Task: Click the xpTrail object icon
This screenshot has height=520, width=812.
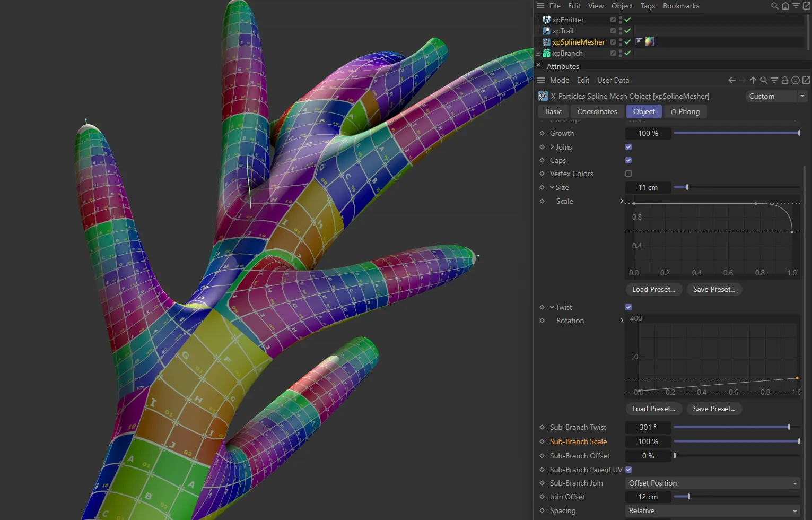Action: click(546, 31)
